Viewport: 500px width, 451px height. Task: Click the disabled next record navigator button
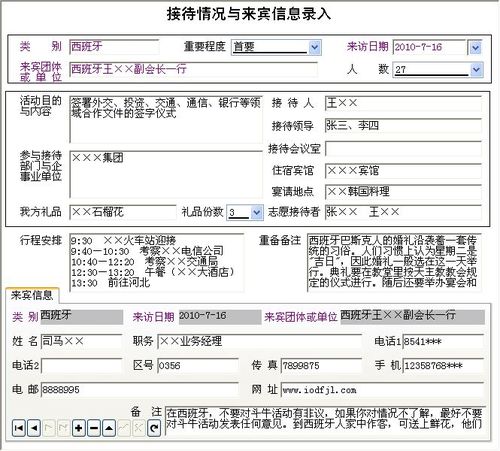click(x=49, y=428)
